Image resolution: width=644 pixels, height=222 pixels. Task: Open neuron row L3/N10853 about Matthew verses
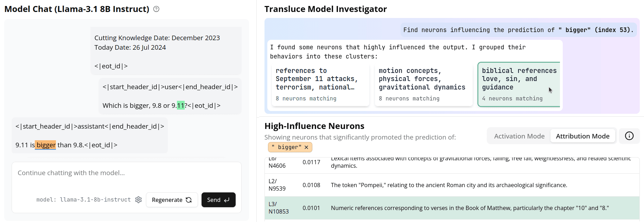452,208
